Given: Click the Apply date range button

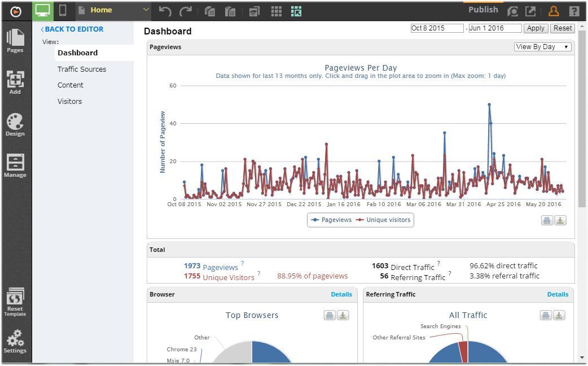Looking at the screenshot, I should (x=536, y=28).
